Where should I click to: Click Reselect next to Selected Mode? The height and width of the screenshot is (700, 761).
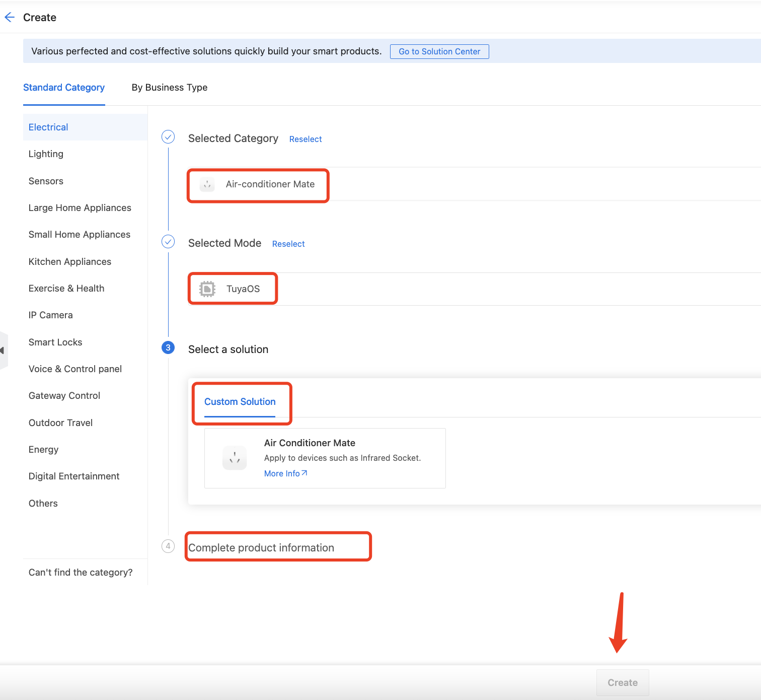(x=288, y=244)
